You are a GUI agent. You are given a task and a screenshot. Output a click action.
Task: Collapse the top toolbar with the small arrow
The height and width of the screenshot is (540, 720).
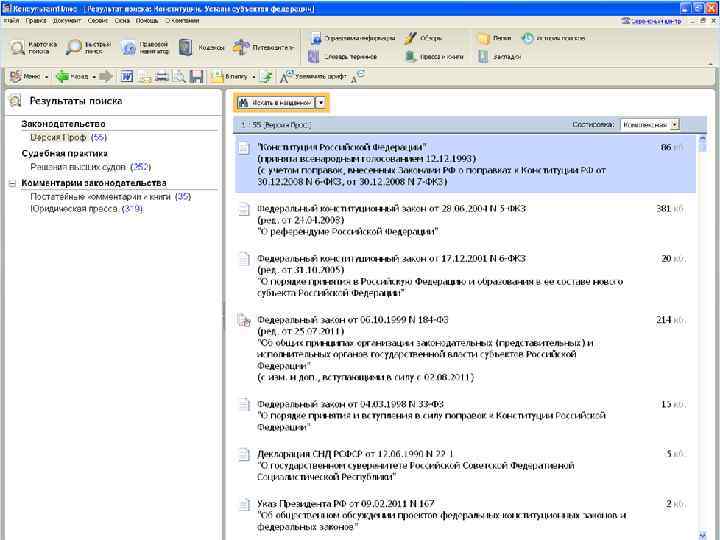[710, 64]
